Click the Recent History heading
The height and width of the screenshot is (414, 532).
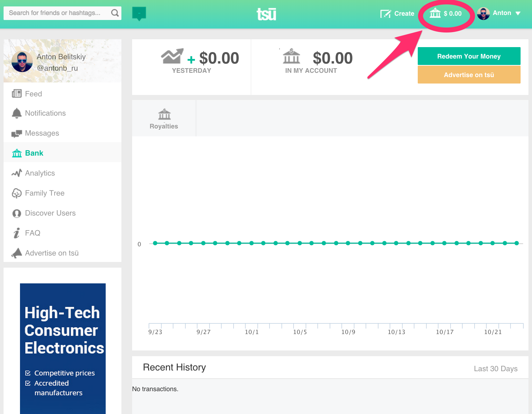point(174,367)
